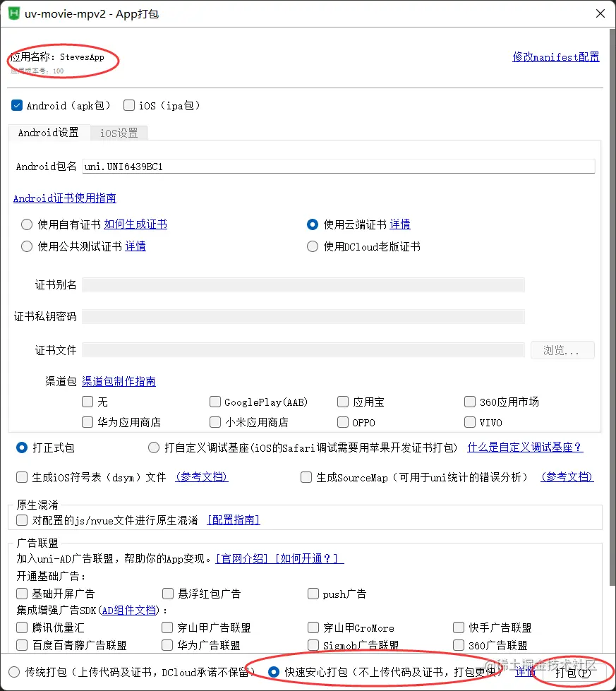Screen dimensions: 616x691
Task: Check the push广告 checkbox
Action: click(x=313, y=594)
